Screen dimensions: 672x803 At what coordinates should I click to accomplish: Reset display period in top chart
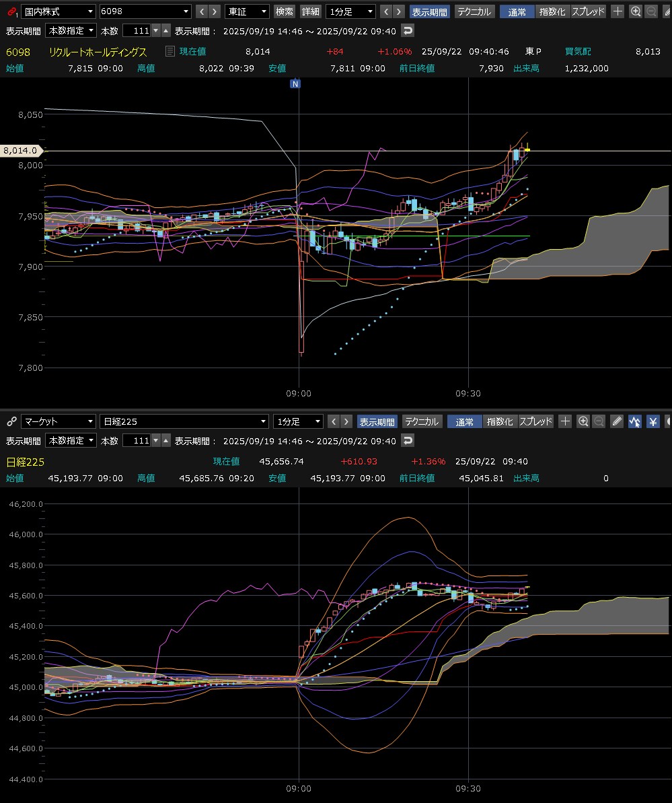(x=408, y=31)
